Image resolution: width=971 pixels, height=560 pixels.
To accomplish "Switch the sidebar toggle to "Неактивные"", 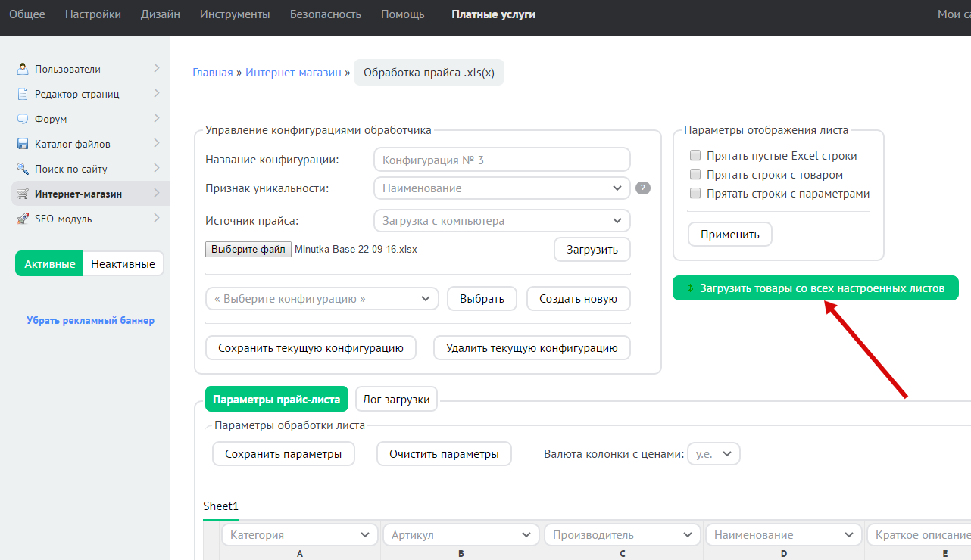I will pyautogui.click(x=123, y=264).
